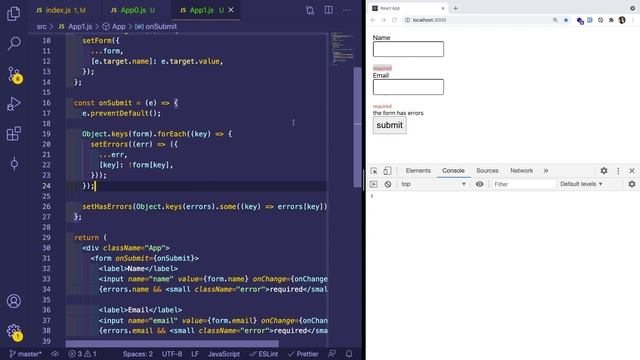Image resolution: width=640 pixels, height=360 pixels.
Task: Open DevTools settings gear
Action: coord(604,171)
